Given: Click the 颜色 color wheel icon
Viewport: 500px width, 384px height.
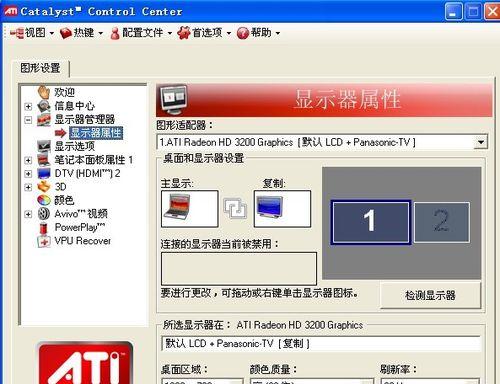Looking at the screenshot, I should (x=44, y=200).
